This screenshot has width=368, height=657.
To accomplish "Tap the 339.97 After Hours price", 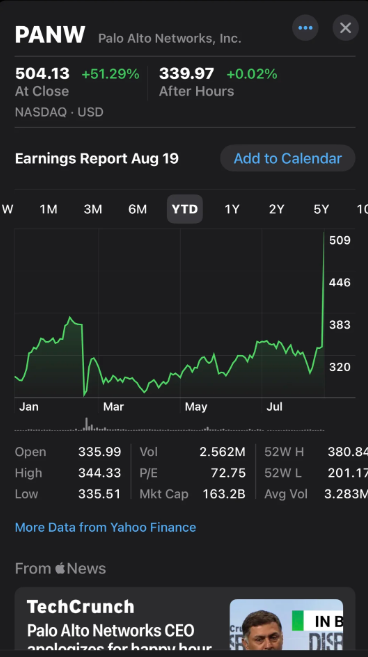I will (x=187, y=74).
